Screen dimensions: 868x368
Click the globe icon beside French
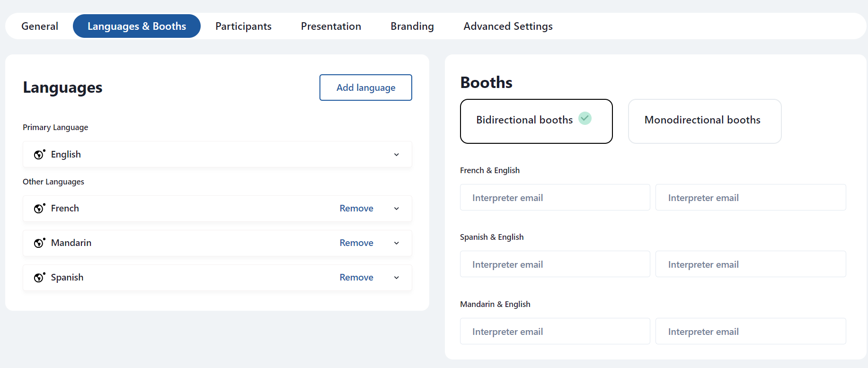tap(39, 208)
